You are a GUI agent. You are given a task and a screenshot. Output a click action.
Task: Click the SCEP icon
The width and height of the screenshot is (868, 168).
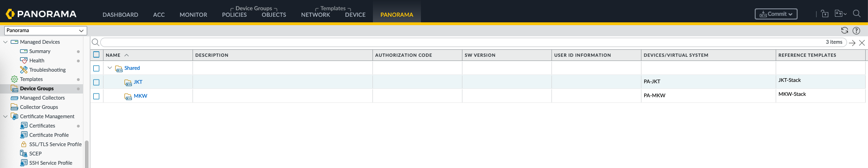point(24,154)
